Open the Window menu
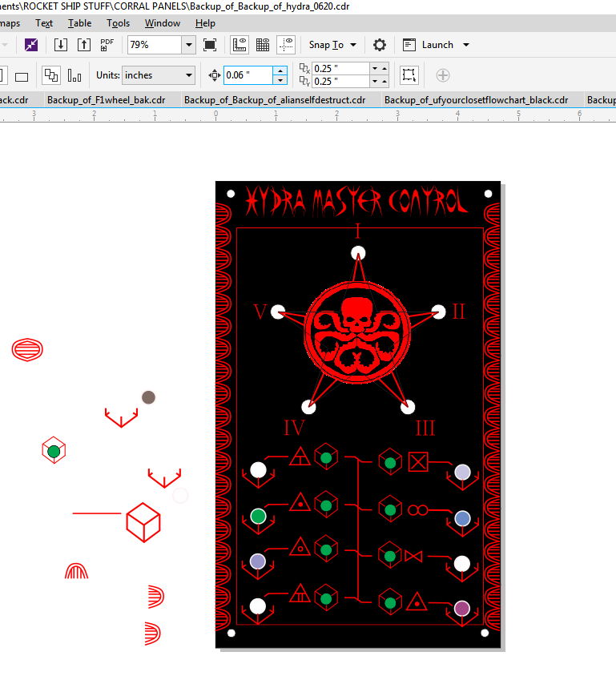The image size is (616, 692). [x=163, y=23]
